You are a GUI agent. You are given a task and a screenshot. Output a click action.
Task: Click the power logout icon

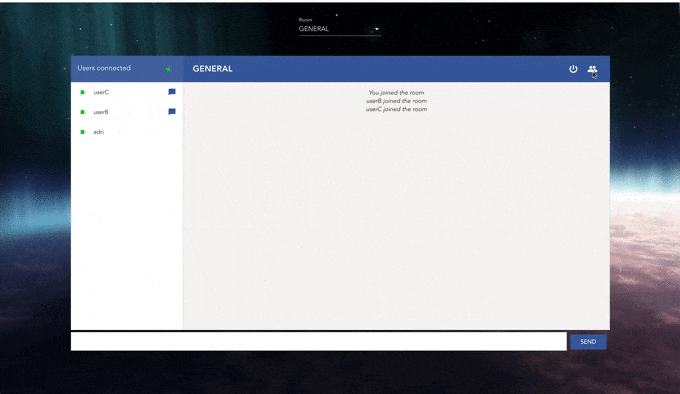click(573, 69)
